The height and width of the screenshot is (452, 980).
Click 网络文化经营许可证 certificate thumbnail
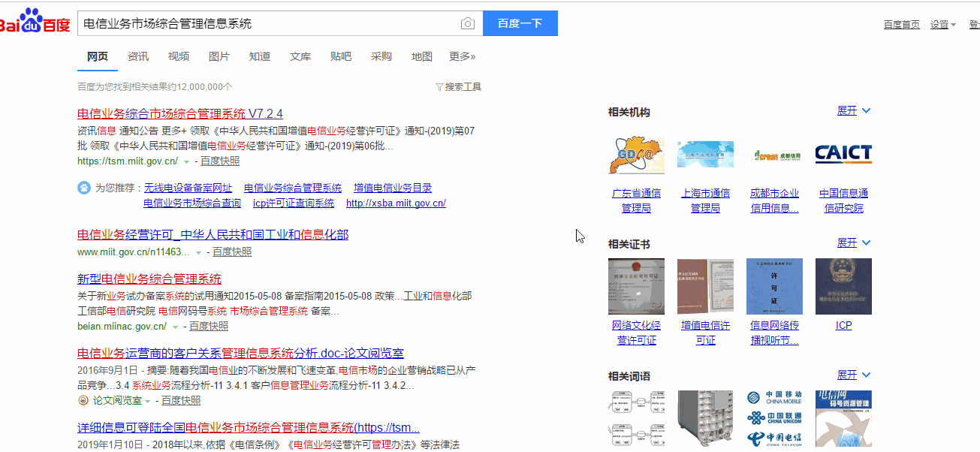click(636, 286)
